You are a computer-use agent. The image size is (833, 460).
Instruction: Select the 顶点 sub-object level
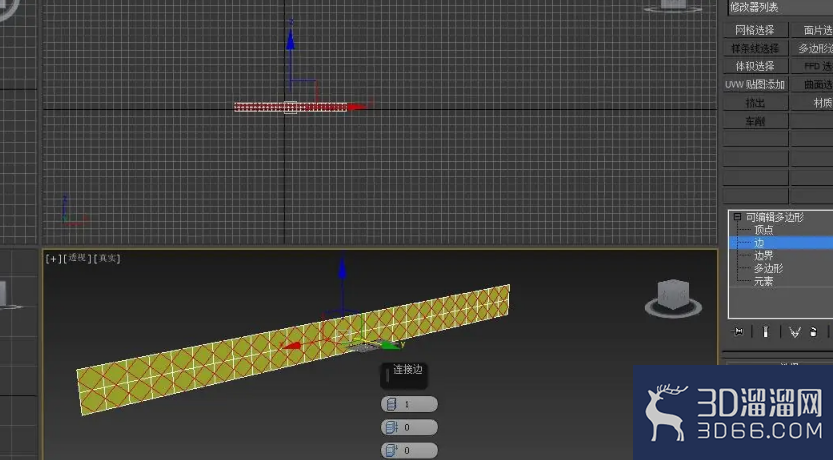click(x=763, y=230)
